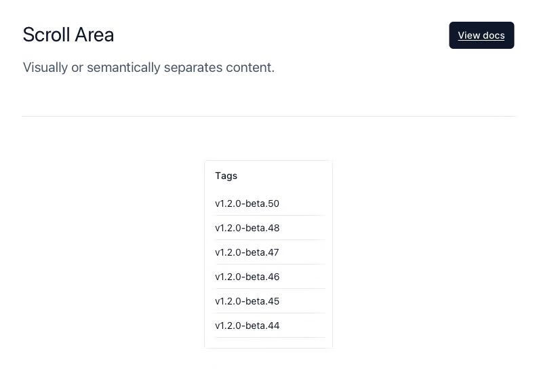Choose the v1.2.0-beta.47 tag entry
537x392 pixels.
[247, 252]
